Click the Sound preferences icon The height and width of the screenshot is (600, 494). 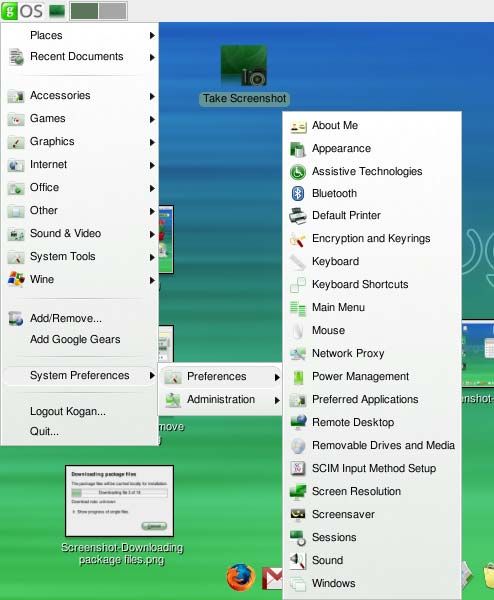click(x=298, y=560)
